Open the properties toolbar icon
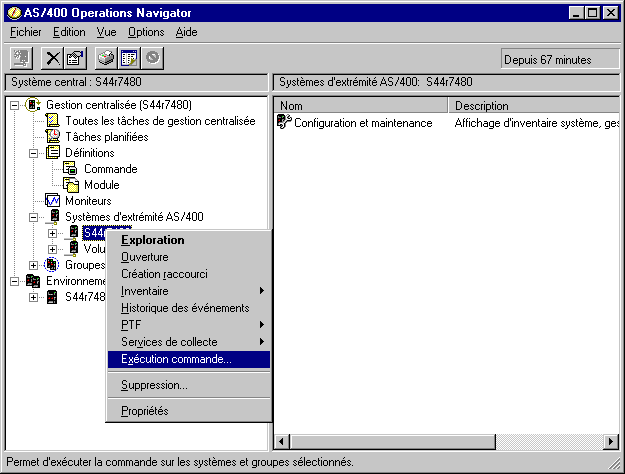This screenshot has width=625, height=474. click(x=75, y=58)
